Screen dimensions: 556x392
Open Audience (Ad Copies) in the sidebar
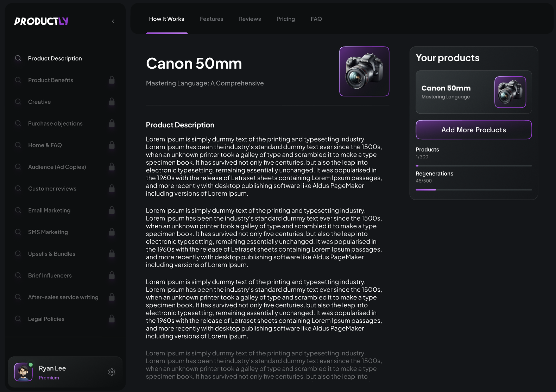pos(57,167)
